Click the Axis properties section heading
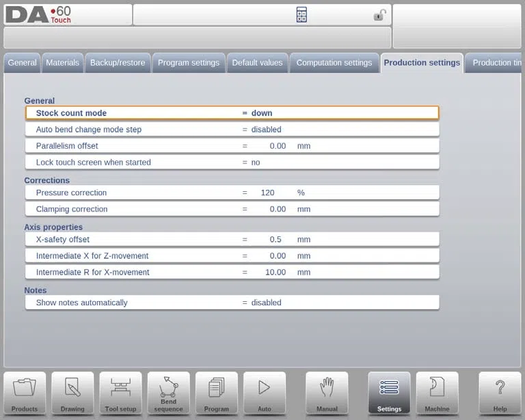 click(x=53, y=227)
